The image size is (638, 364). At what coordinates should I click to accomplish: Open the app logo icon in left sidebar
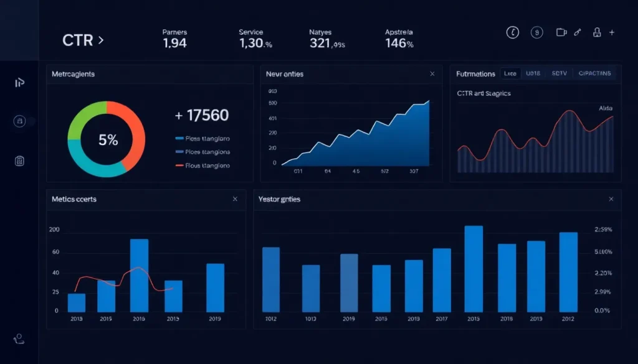(19, 83)
